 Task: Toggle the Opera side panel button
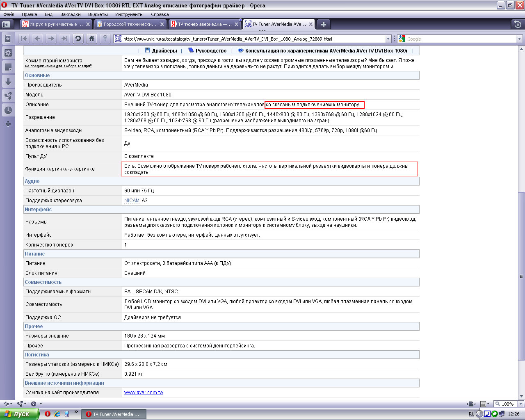point(6,25)
